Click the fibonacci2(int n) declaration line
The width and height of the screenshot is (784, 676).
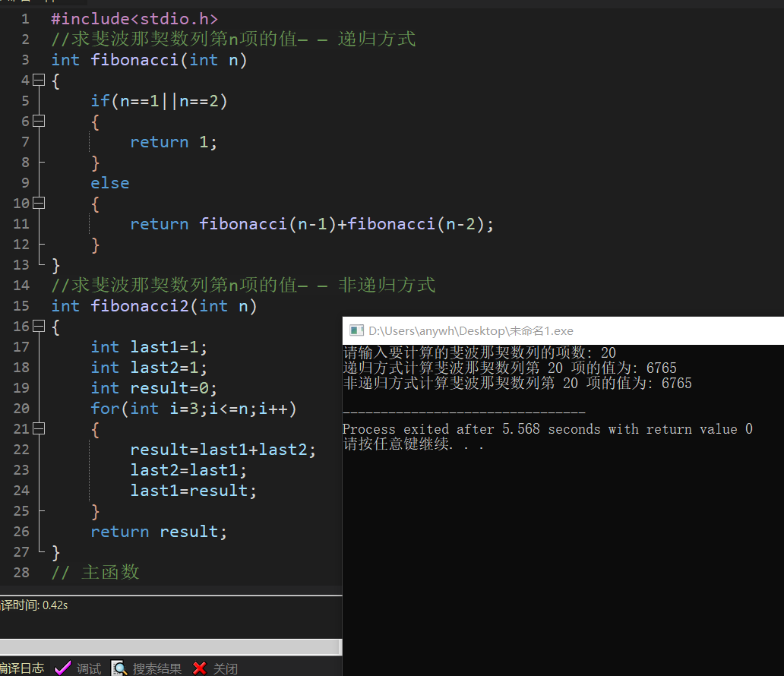(154, 306)
